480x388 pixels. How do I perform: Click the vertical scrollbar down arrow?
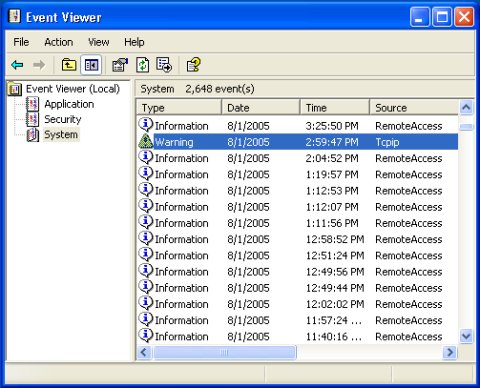click(x=466, y=336)
